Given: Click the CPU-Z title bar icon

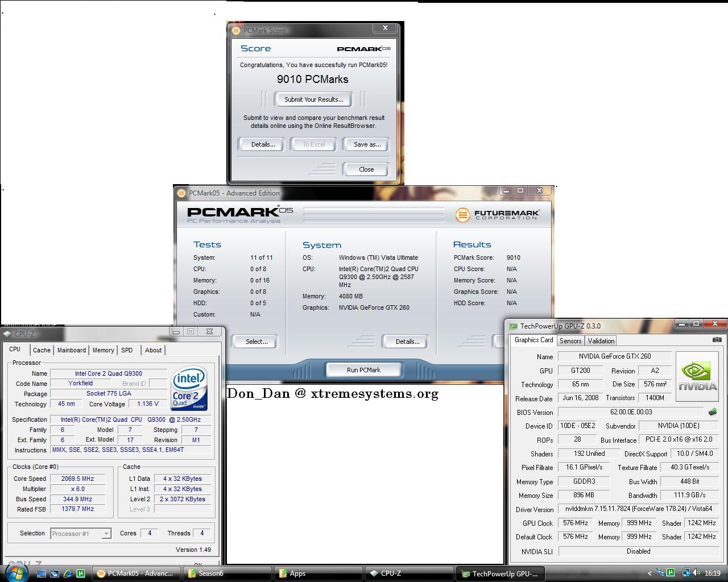Looking at the screenshot, I should pyautogui.click(x=7, y=334).
